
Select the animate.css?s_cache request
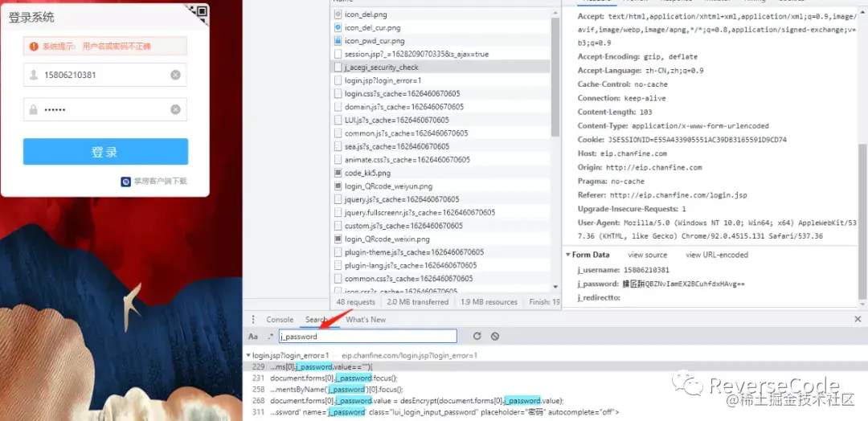(x=440, y=160)
